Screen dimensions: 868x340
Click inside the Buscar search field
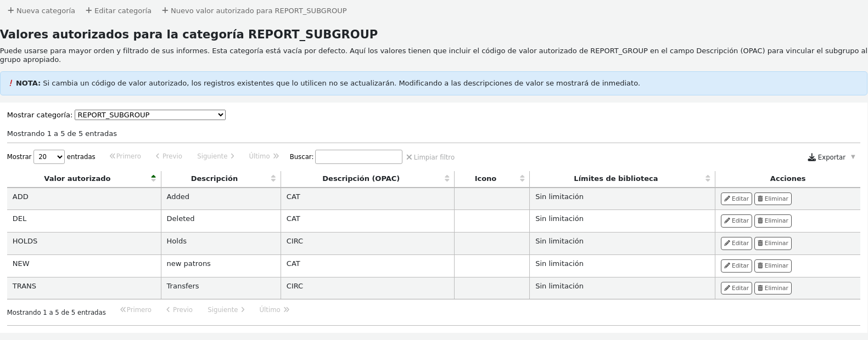(359, 156)
